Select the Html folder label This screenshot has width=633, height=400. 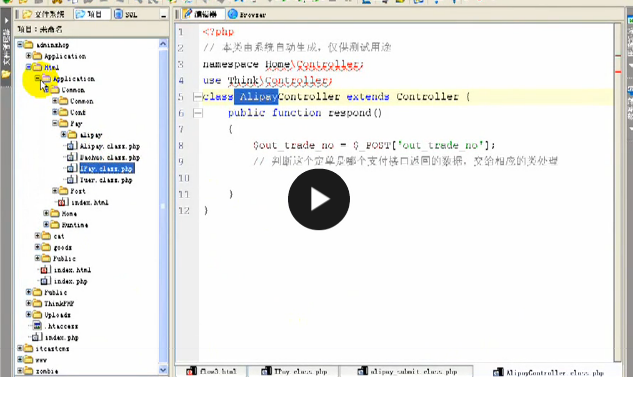click(51, 67)
